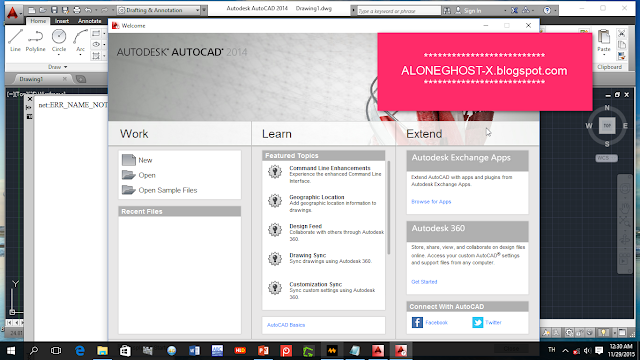Click the Save As icon in Quick Access toolbar

pyautogui.click(x=65, y=10)
